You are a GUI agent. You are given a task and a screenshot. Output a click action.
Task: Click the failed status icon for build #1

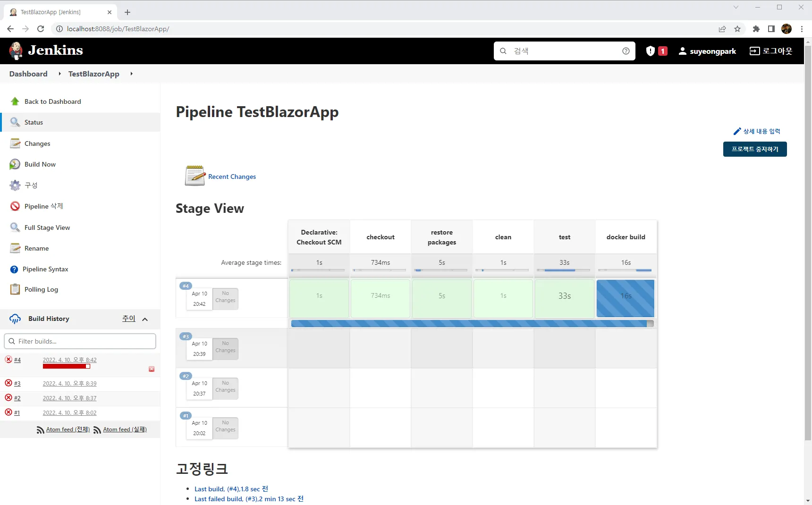coord(8,412)
